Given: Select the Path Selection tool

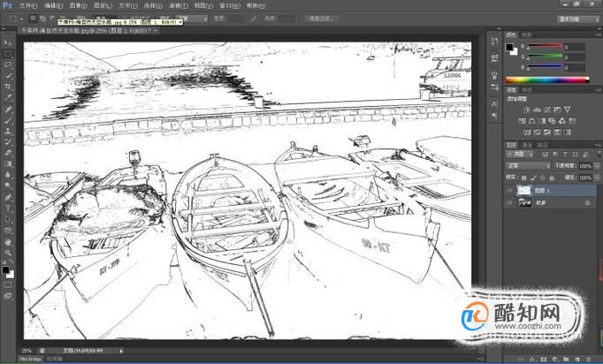Looking at the screenshot, I should [x=8, y=220].
